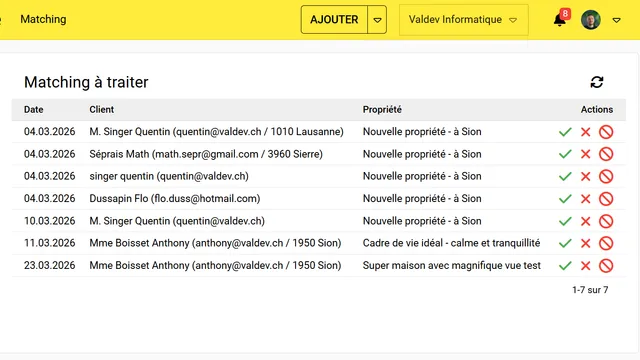Select the Matching page title

[x=43, y=19]
